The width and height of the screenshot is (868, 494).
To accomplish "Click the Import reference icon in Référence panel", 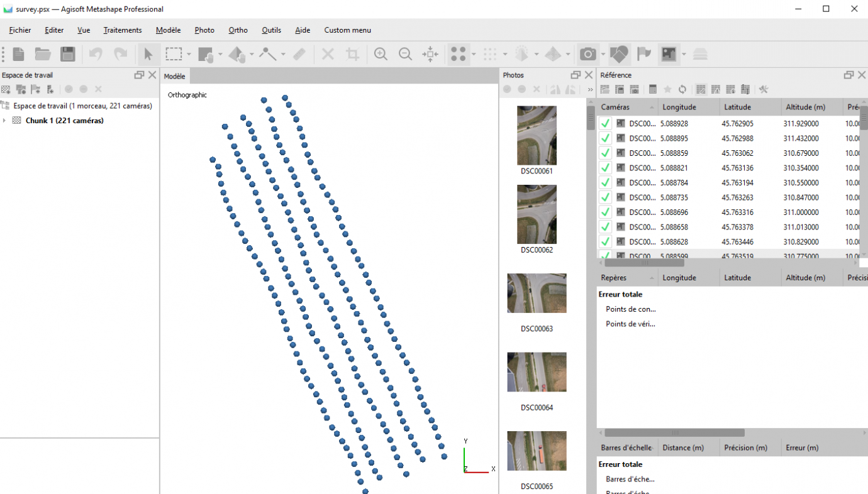I will point(604,89).
